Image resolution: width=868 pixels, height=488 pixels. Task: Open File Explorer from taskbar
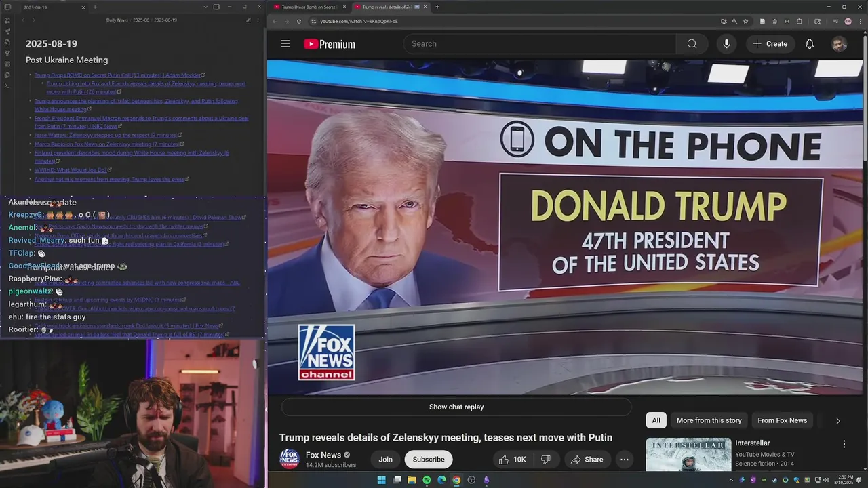[412, 480]
